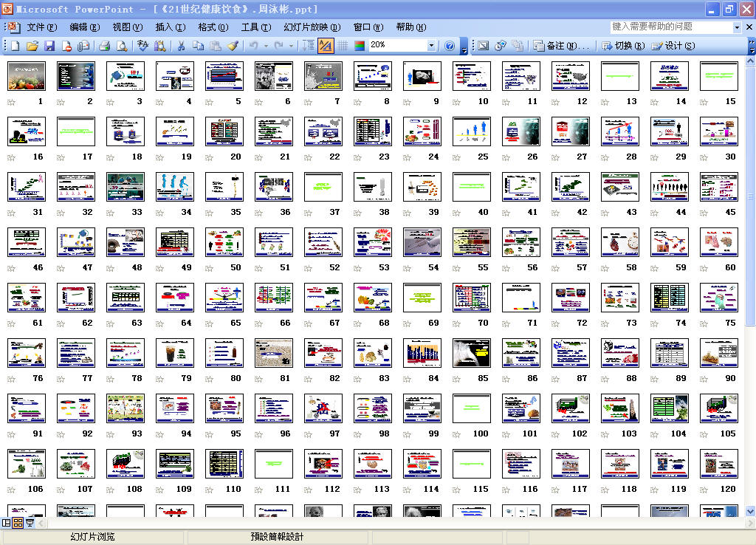Click the Paste clipboard icon
This screenshot has width=756, height=545.
coord(216,46)
